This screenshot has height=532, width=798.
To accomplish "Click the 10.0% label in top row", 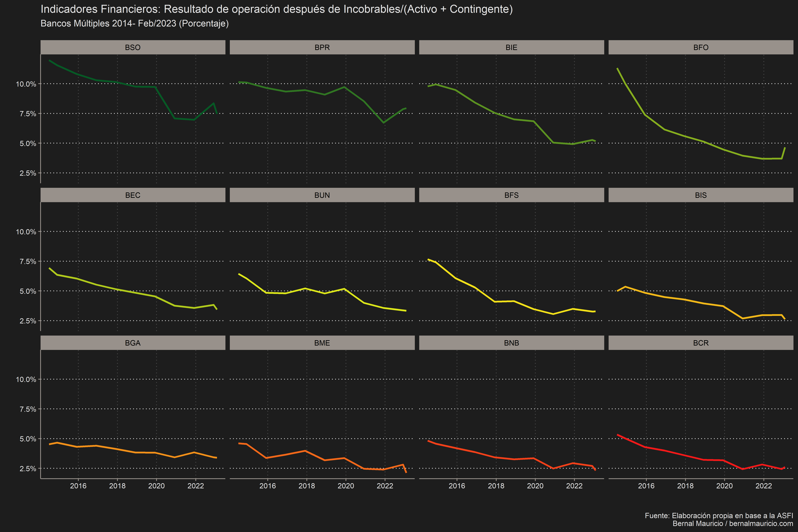I will pyautogui.click(x=26, y=84).
